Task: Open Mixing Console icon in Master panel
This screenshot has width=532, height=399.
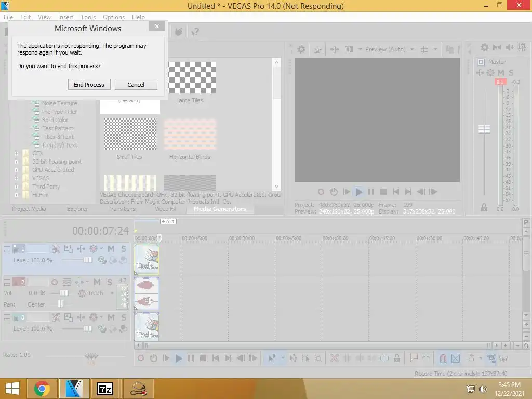Action: pyautogui.click(x=522, y=47)
